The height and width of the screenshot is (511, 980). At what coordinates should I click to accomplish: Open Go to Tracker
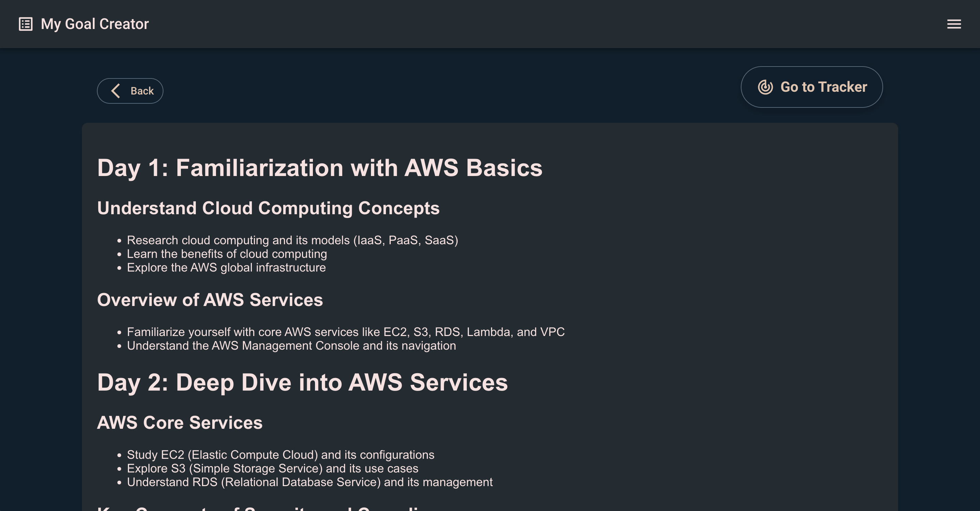pos(811,87)
